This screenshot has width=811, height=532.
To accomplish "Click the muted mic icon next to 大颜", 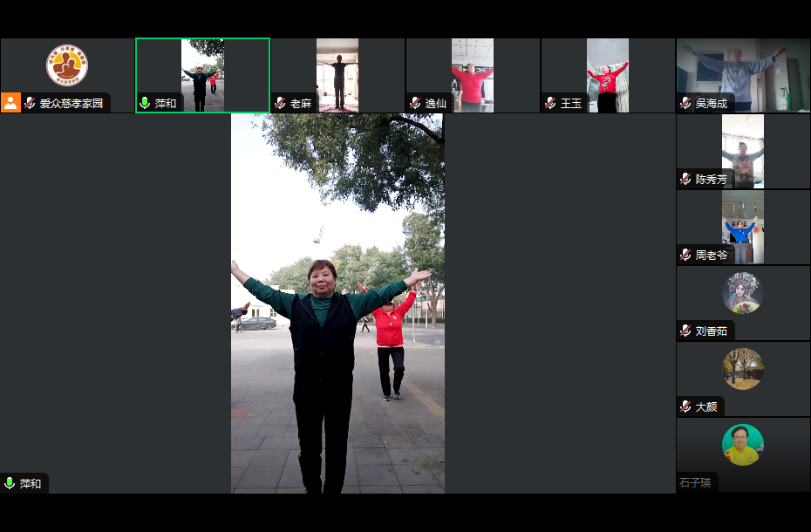I will (685, 406).
